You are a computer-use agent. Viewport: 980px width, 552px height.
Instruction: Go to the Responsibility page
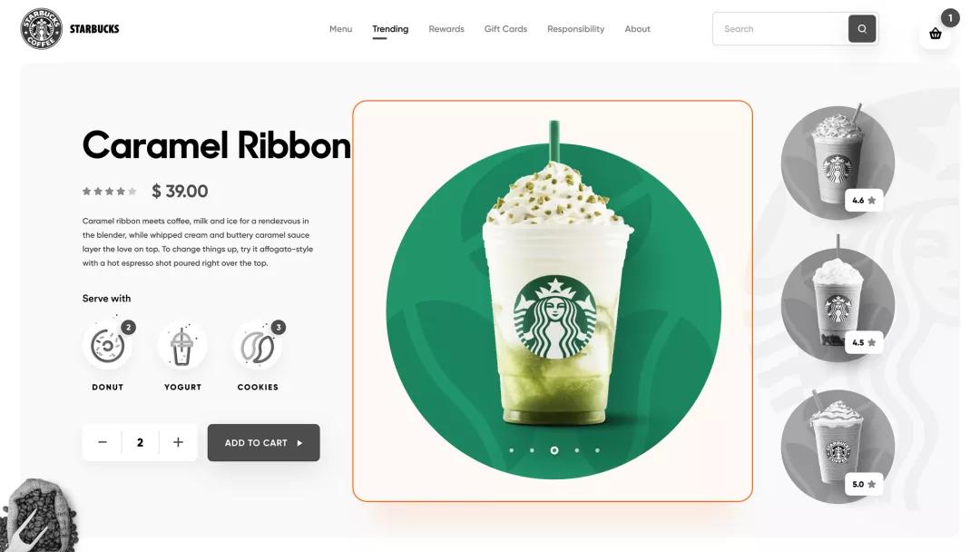coord(575,29)
